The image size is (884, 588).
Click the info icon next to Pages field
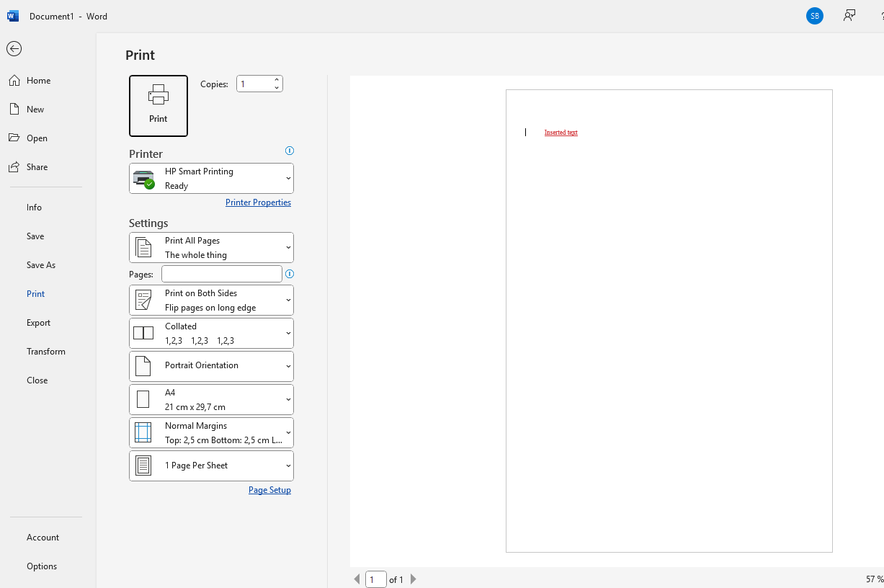click(289, 274)
